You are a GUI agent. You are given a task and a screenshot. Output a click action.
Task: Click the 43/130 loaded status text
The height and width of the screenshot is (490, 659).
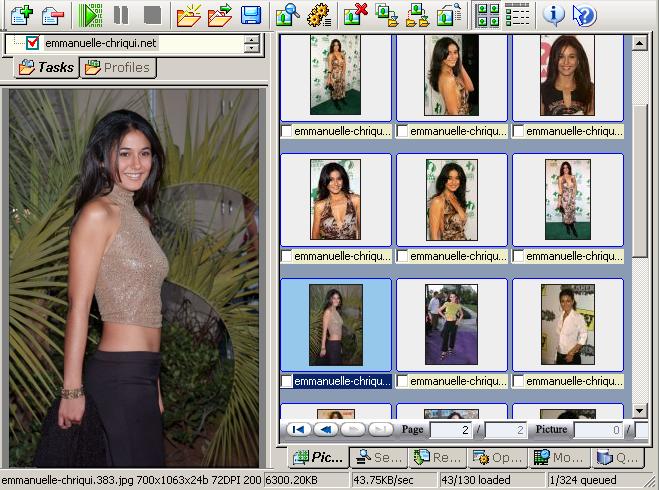click(x=476, y=480)
